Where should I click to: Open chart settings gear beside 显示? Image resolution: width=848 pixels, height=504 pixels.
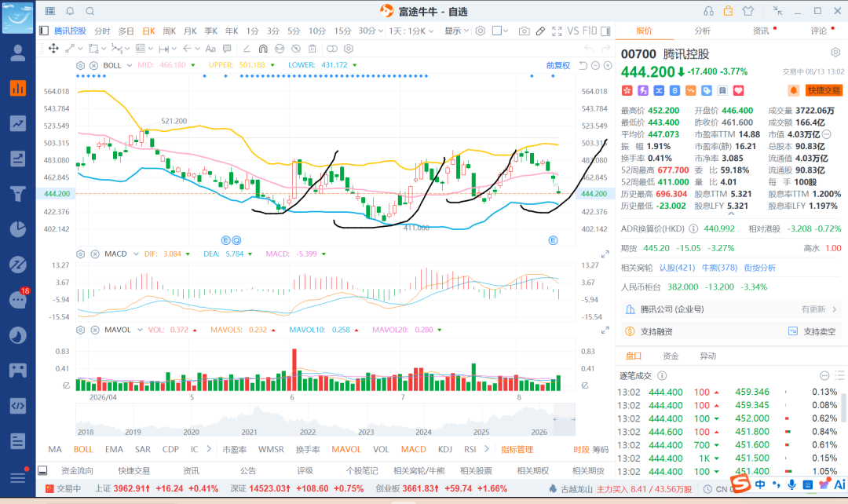pyautogui.click(x=481, y=31)
